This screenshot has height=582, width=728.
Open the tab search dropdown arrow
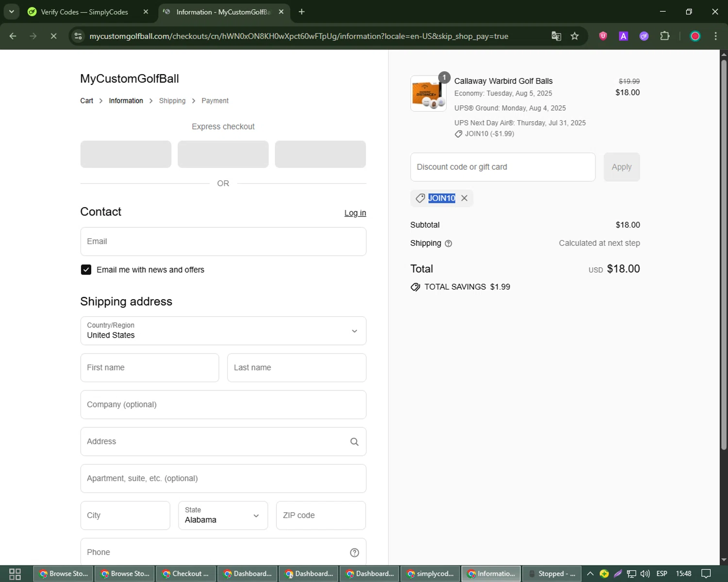pyautogui.click(x=11, y=12)
